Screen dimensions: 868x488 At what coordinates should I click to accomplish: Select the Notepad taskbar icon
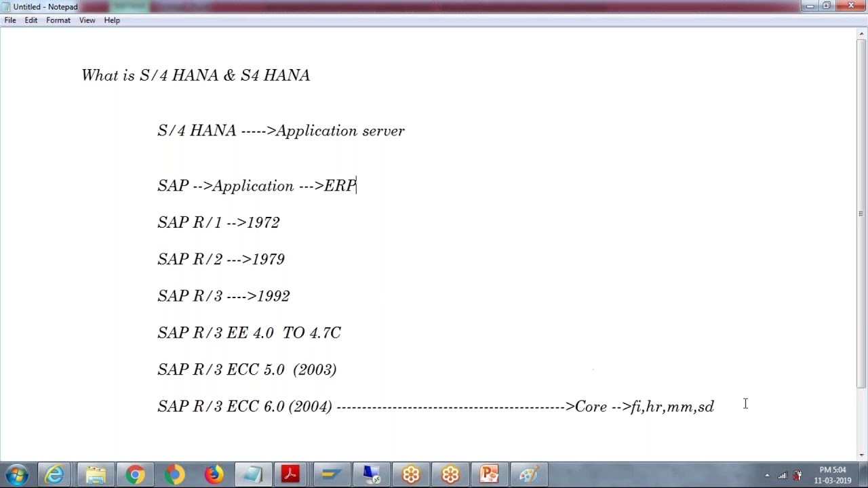(x=252, y=474)
